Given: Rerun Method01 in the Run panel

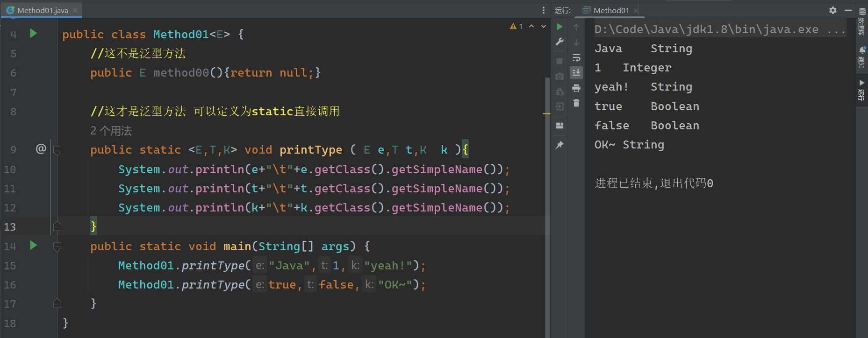Looking at the screenshot, I should 560,27.
